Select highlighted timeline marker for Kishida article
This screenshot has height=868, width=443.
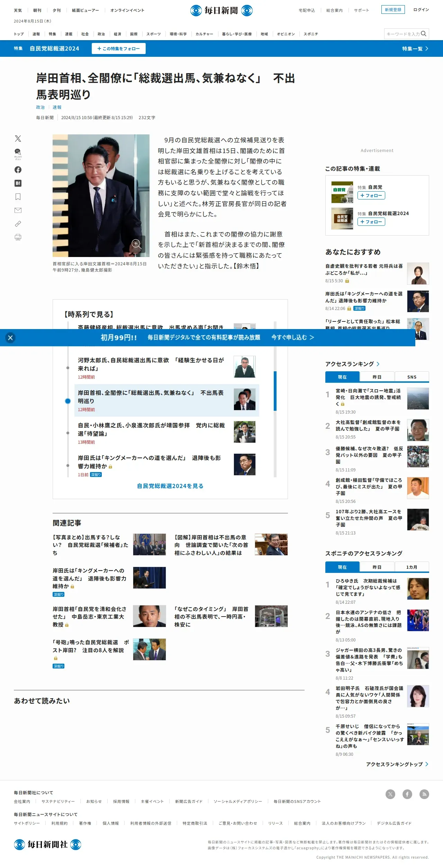click(x=68, y=401)
